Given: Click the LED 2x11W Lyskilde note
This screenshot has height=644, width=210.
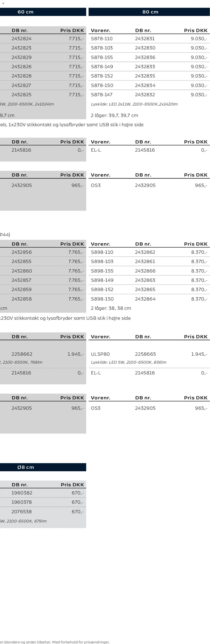Looking at the screenshot, I should click(134, 104).
